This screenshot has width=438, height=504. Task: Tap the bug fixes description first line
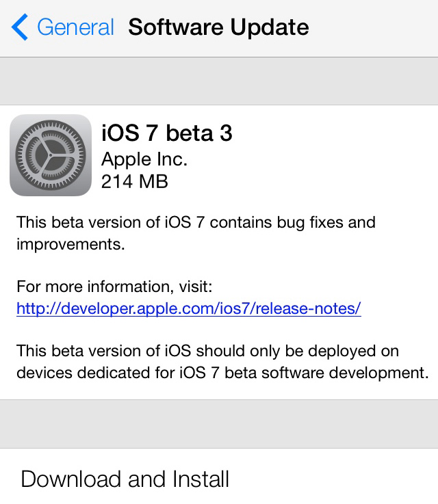click(196, 223)
